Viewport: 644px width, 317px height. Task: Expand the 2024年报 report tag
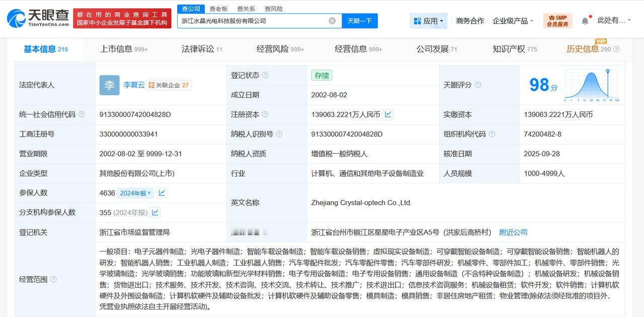pyautogui.click(x=135, y=193)
